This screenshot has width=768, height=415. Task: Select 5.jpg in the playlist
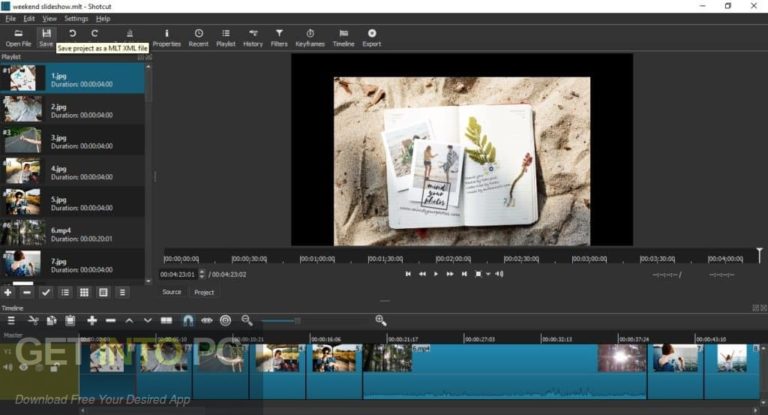pos(72,203)
